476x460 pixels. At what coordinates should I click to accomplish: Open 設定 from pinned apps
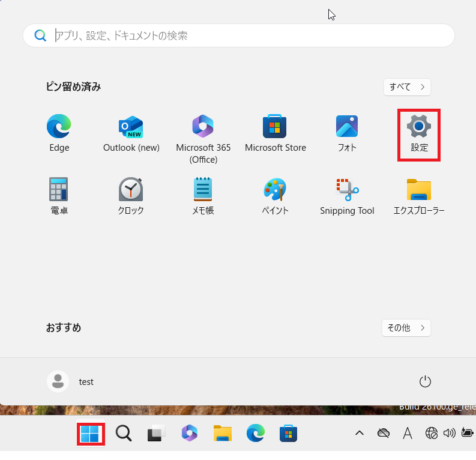[419, 135]
